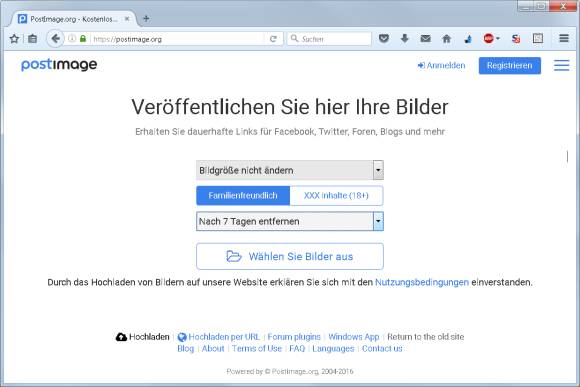Open the postimage site hamburger menu

click(x=562, y=65)
